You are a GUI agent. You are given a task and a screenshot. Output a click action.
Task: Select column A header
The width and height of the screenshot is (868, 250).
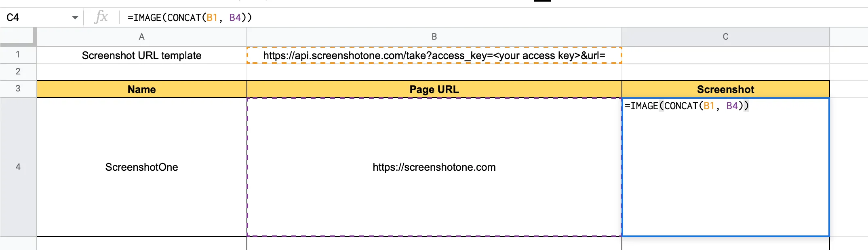click(x=141, y=37)
